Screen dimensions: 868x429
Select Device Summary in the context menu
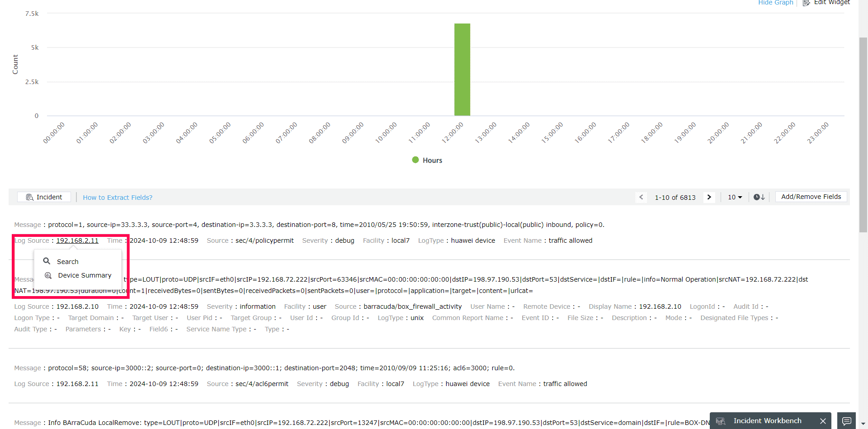click(x=84, y=275)
